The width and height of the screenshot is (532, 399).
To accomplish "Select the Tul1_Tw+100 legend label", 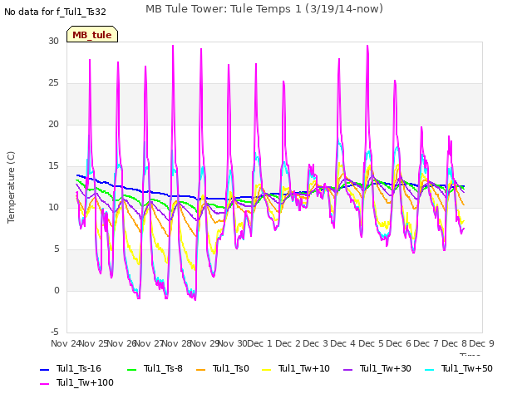I will 85,382.
